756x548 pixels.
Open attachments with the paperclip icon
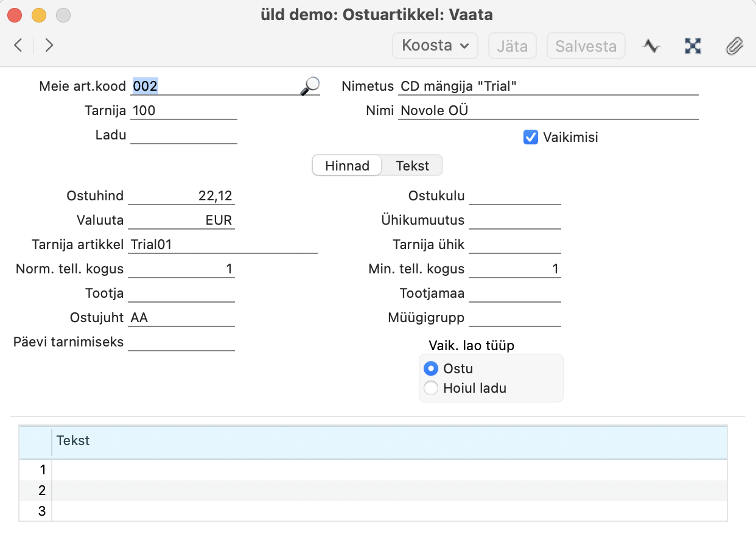click(x=735, y=46)
